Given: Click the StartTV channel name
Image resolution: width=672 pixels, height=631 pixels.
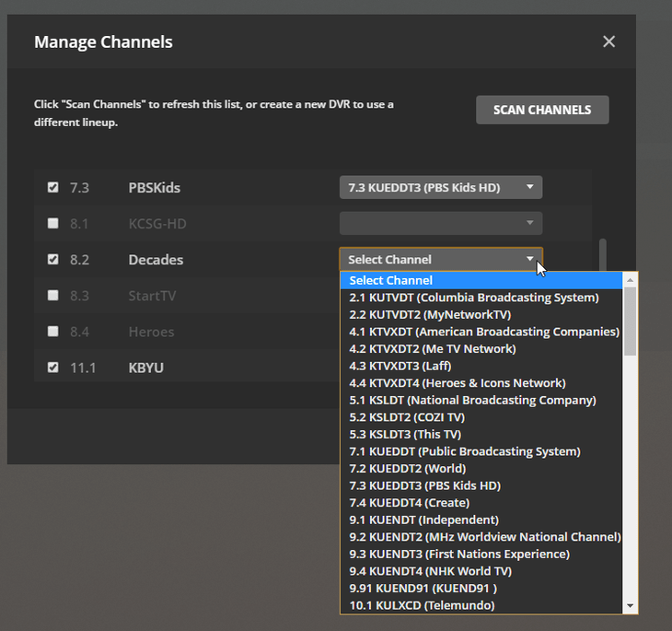Looking at the screenshot, I should click(x=152, y=296).
